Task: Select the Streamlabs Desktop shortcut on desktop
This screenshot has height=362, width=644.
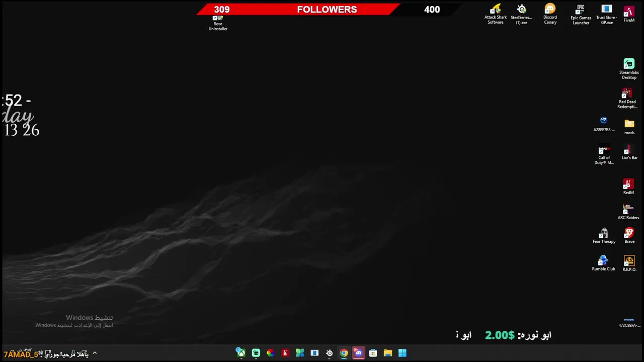Action: coord(629,69)
